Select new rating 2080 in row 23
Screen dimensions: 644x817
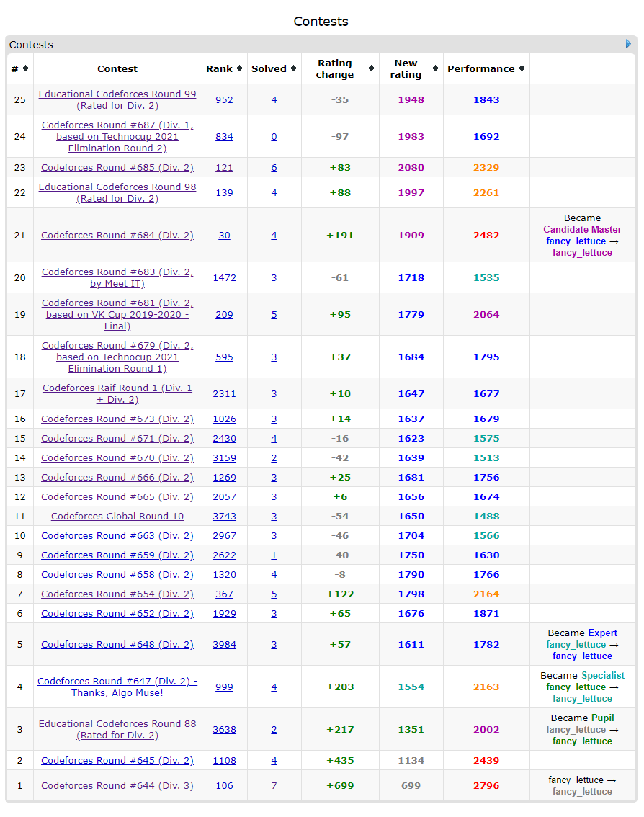(411, 167)
